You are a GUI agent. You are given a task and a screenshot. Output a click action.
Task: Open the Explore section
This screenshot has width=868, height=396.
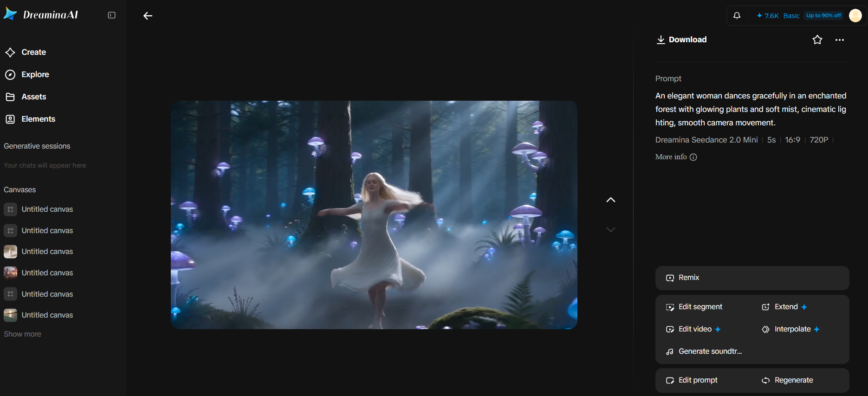coord(27,74)
